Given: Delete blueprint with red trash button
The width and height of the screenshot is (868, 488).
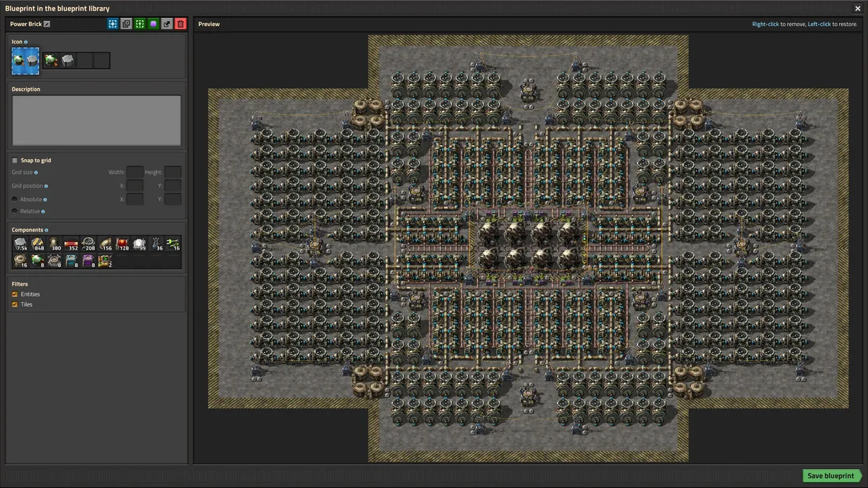Looking at the screenshot, I should click(x=181, y=24).
